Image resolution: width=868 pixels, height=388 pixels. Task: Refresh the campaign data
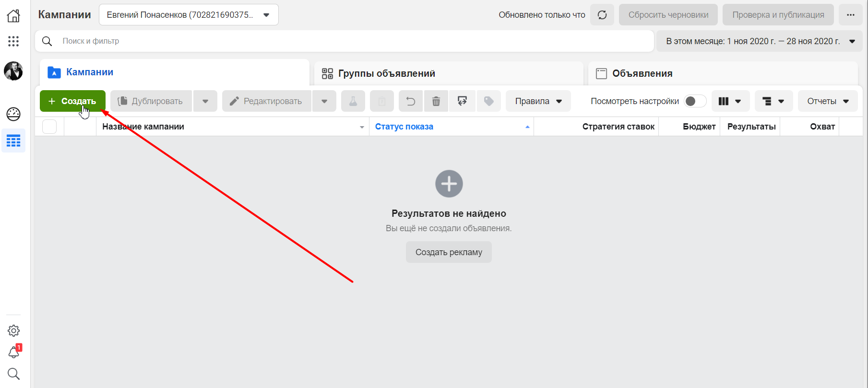tap(602, 15)
